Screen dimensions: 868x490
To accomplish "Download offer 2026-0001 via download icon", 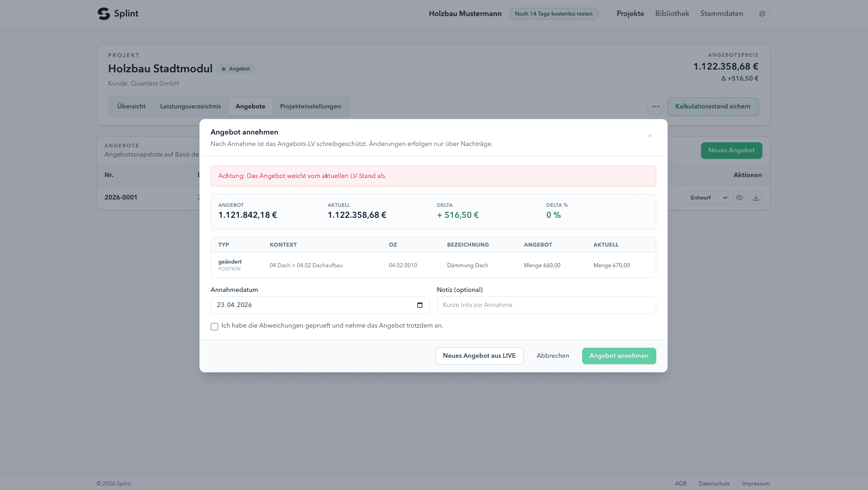I will (x=755, y=198).
